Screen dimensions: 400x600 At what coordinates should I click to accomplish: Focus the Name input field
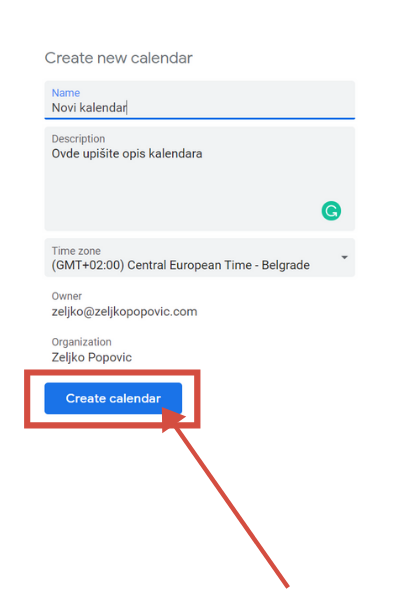pyautogui.click(x=199, y=100)
